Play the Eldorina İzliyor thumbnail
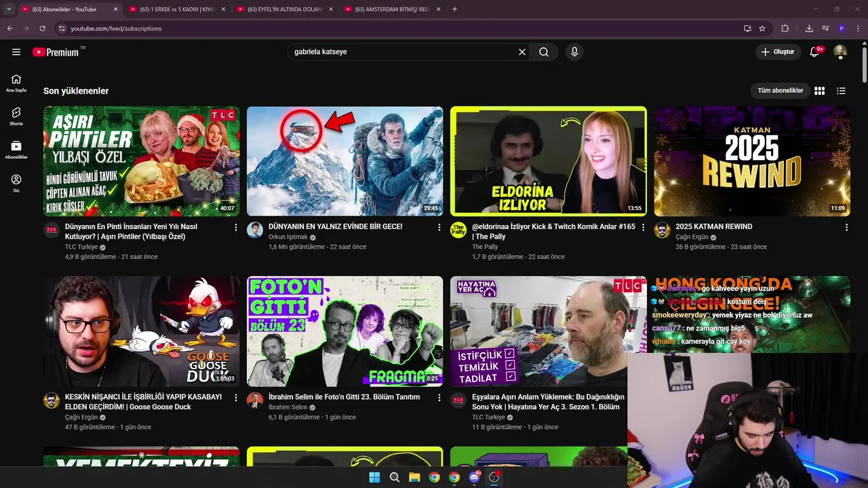This screenshot has width=868, height=488. [548, 161]
